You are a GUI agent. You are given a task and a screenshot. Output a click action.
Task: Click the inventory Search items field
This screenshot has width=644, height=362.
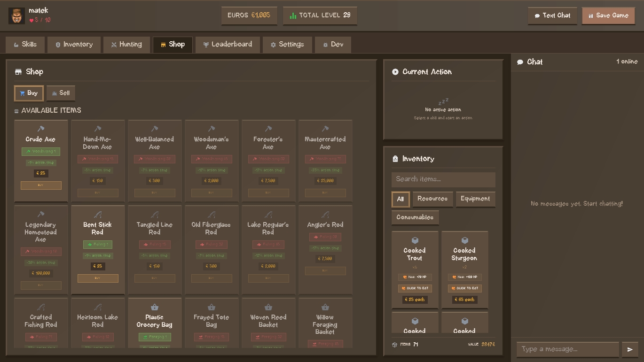pyautogui.click(x=443, y=179)
